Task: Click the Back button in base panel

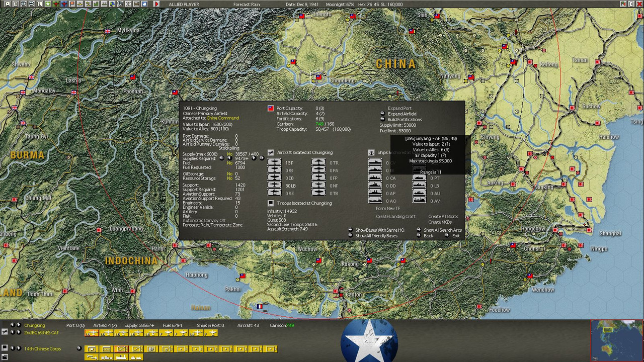Action: [428, 235]
